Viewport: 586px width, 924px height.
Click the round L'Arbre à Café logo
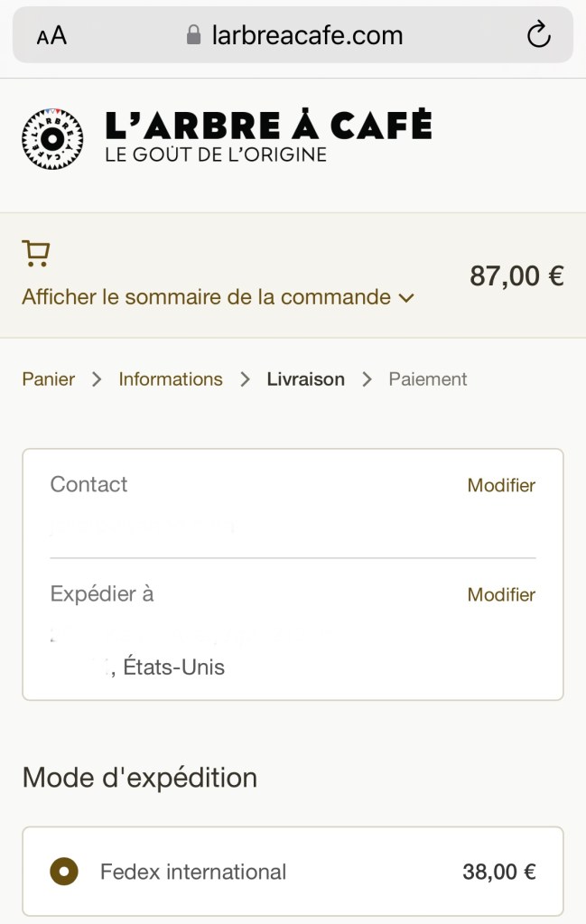[x=52, y=139]
